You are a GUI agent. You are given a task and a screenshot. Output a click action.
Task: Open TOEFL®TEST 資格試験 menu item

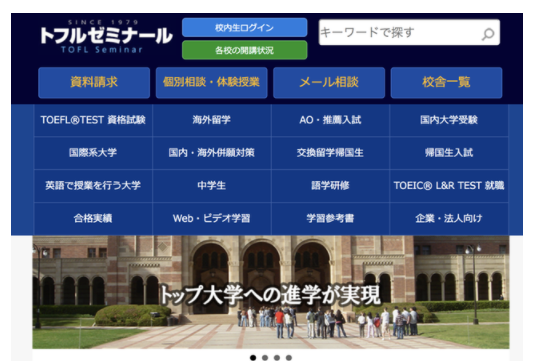pyautogui.click(x=93, y=120)
